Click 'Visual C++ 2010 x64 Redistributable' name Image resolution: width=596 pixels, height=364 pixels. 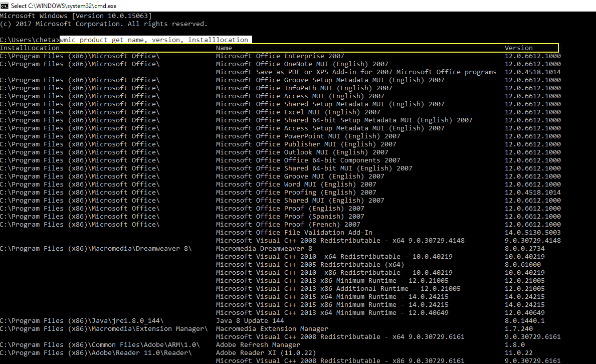click(334, 256)
